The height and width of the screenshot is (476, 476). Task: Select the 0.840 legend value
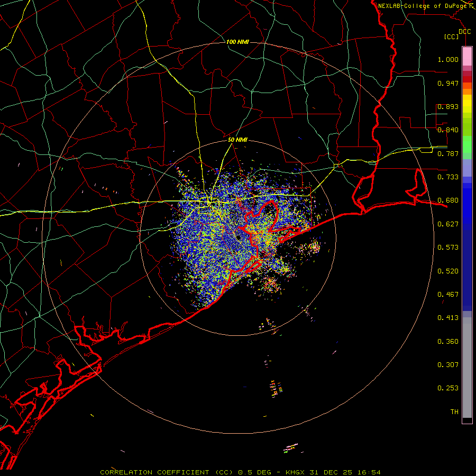[448, 130]
